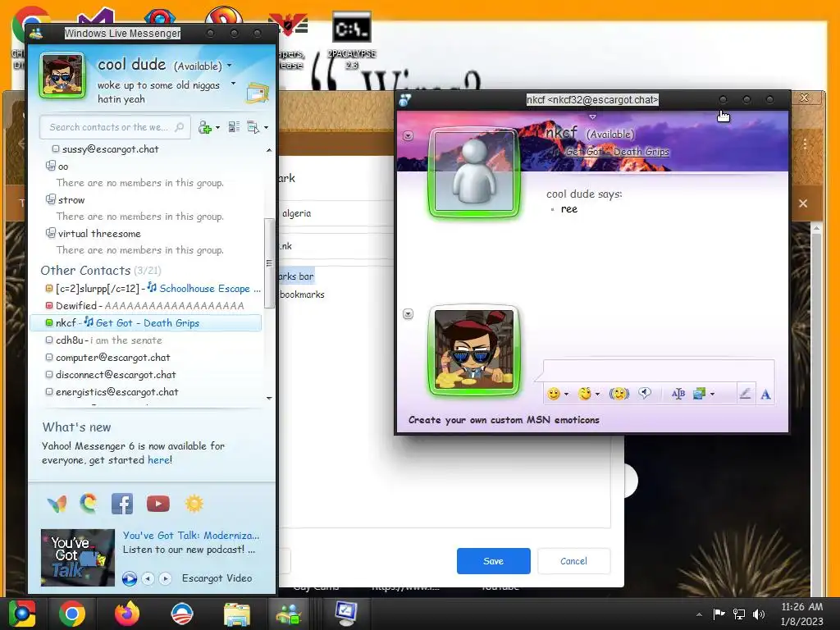Image resolution: width=840 pixels, height=630 pixels.
Task: Click the 'here' link in What's new
Action: pos(158,460)
